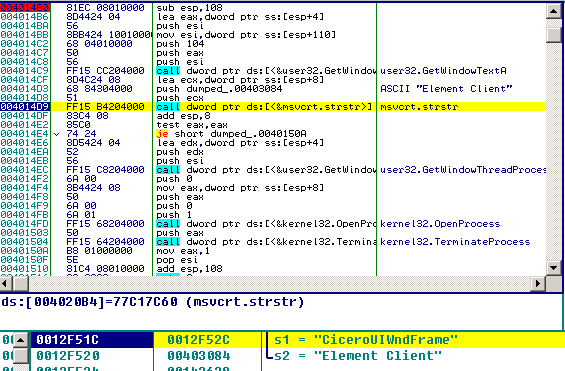Image resolution: width=565 pixels, height=371 pixels.
Task: Select comment user32.GetWindowTextA
Action: click(x=443, y=71)
